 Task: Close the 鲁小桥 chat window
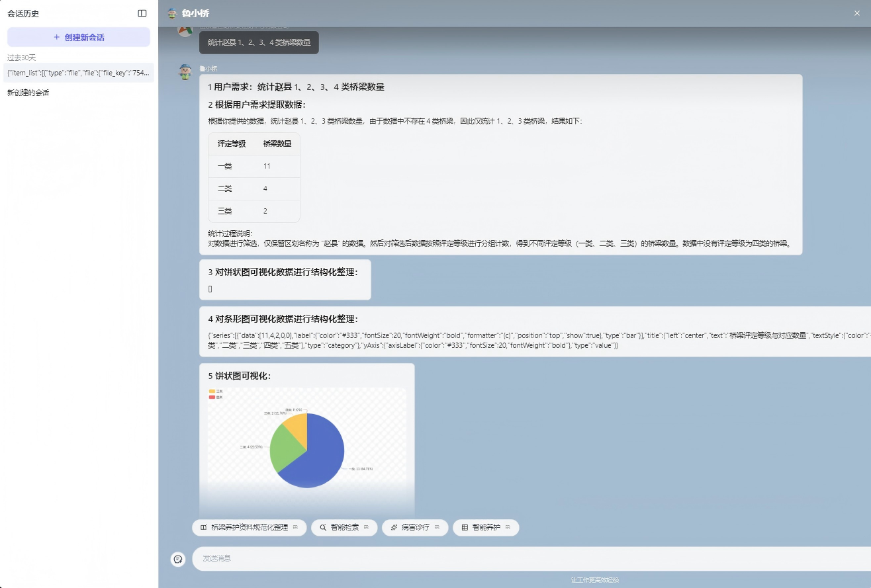pos(857,13)
